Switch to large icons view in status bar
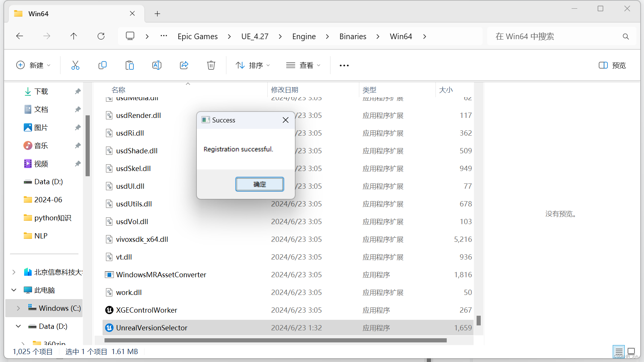Screen dimensions: 644x362 click(631, 351)
